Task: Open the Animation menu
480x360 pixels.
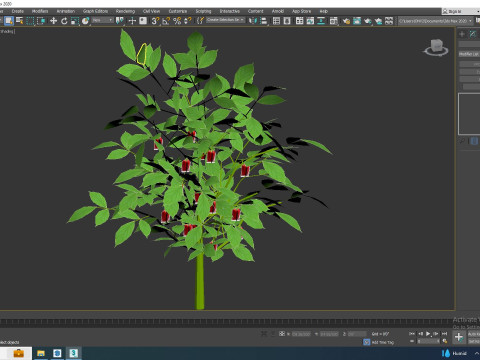Action: point(66,11)
